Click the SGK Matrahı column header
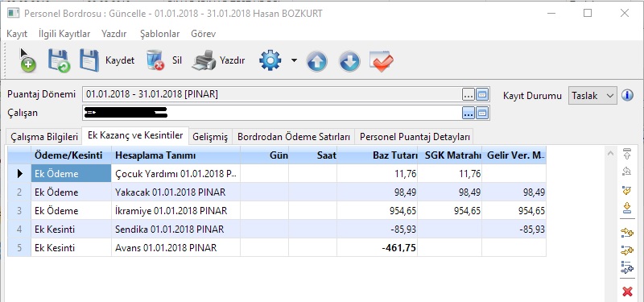 click(449, 155)
